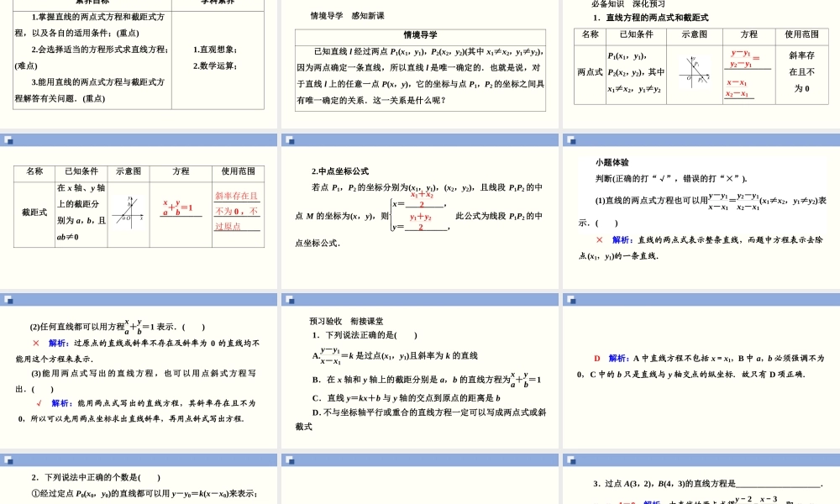This screenshot has height=504, width=840.
Task: Click the question 2. 下列说法中正确的个数是( )
Action: pos(96,477)
